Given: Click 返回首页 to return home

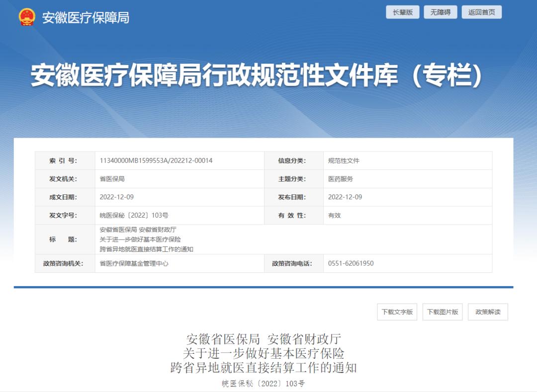Looking at the screenshot, I should (481, 12).
